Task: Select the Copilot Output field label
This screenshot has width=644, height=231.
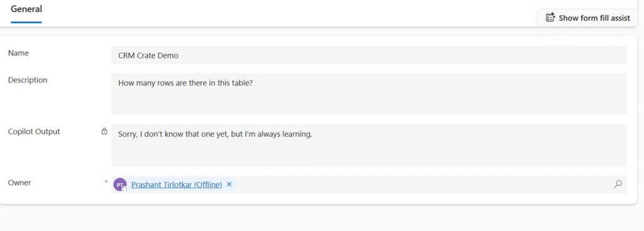Action: [34, 132]
